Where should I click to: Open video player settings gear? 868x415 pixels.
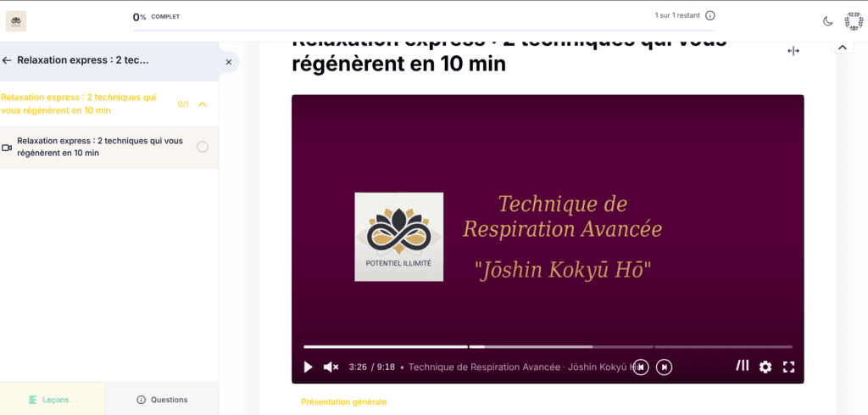765,367
